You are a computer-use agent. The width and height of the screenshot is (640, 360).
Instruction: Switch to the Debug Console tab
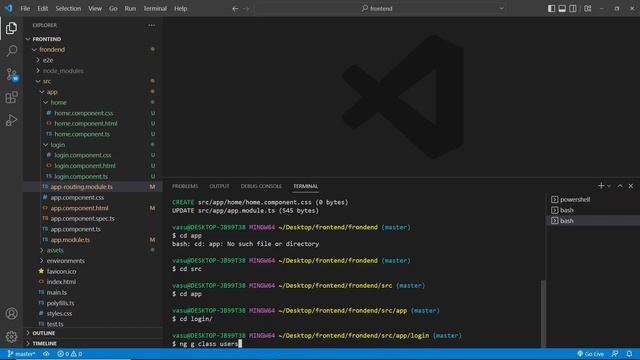pos(261,186)
